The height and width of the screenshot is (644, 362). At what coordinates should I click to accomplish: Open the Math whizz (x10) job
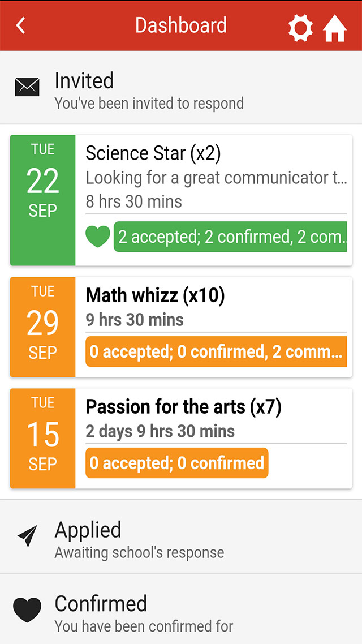[155, 295]
